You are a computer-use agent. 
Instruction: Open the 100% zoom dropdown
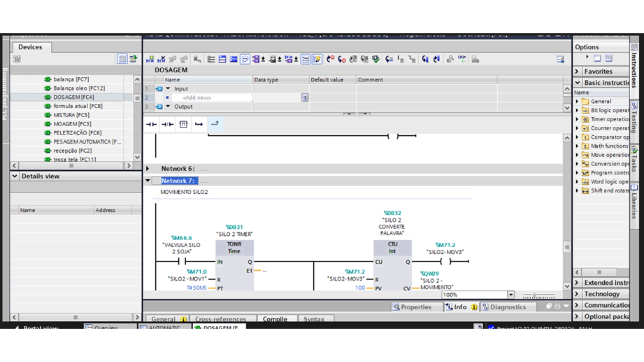click(511, 295)
